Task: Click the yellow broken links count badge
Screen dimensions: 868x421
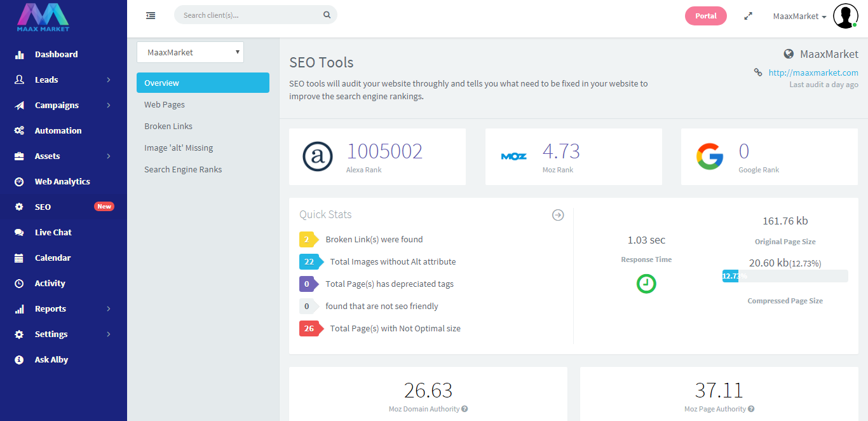Action: click(309, 240)
